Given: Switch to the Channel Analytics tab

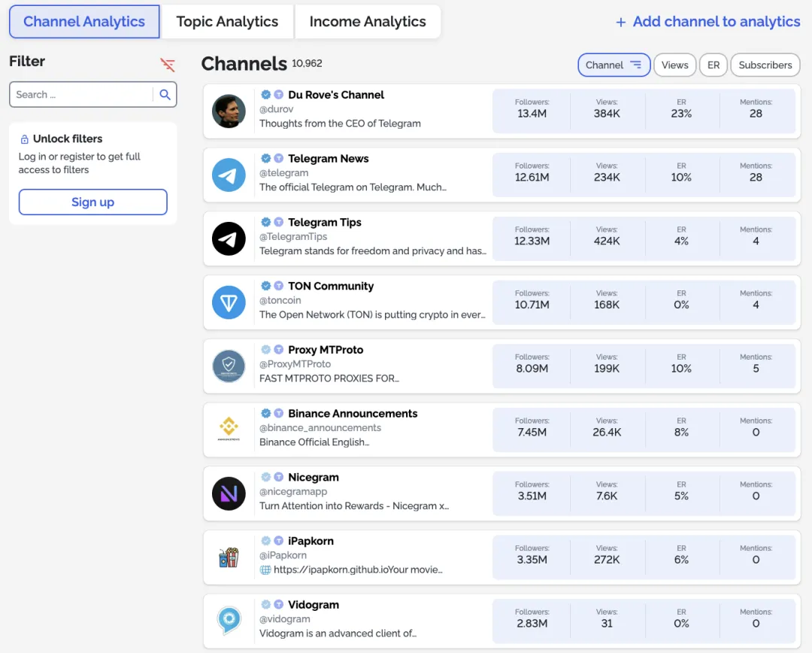Looking at the screenshot, I should (84, 21).
